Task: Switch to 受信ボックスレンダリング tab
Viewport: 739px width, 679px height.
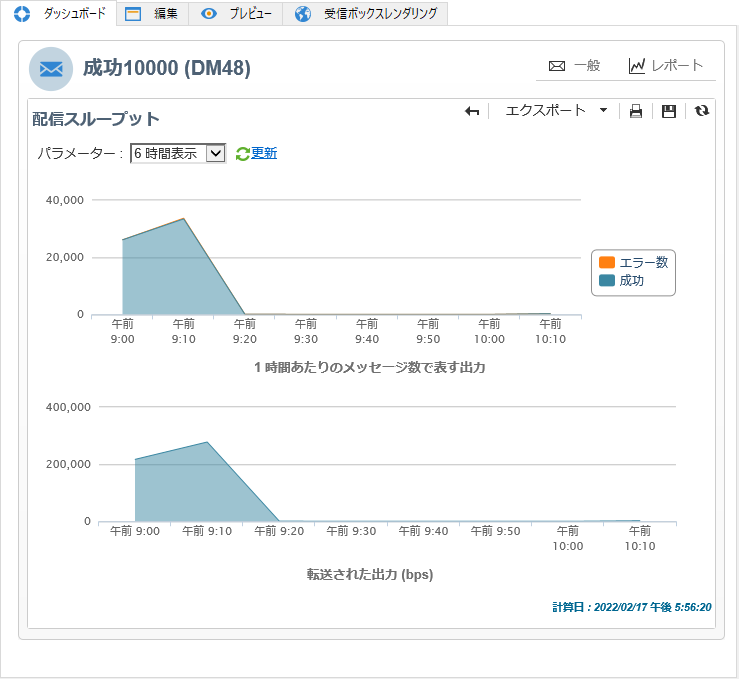Action: pos(365,14)
